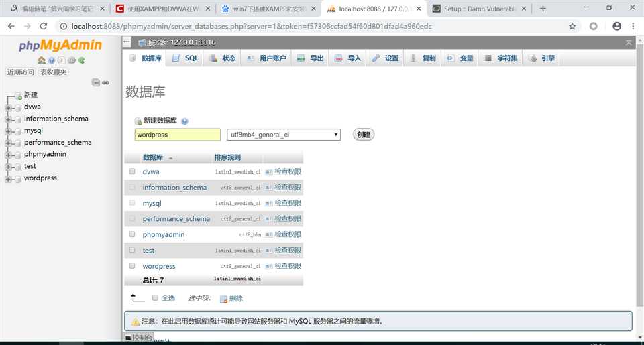Click the green reload navigation icon
This screenshot has height=345, width=644.
click(82, 60)
